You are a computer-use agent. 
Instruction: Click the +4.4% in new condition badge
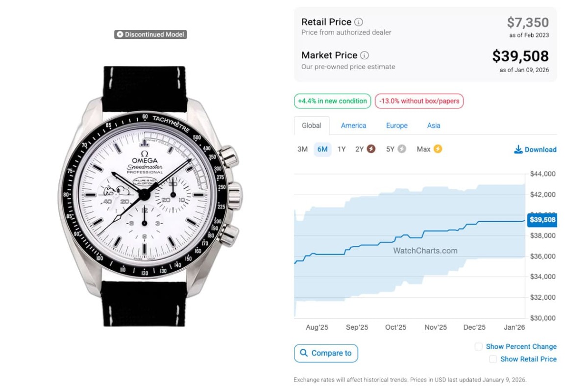(x=332, y=101)
